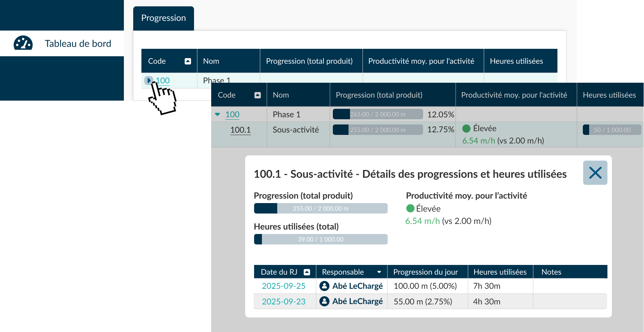This screenshot has width=644, height=332.
Task: Click the 6.54 m/h value in Sous-activité row
Action: tap(479, 140)
